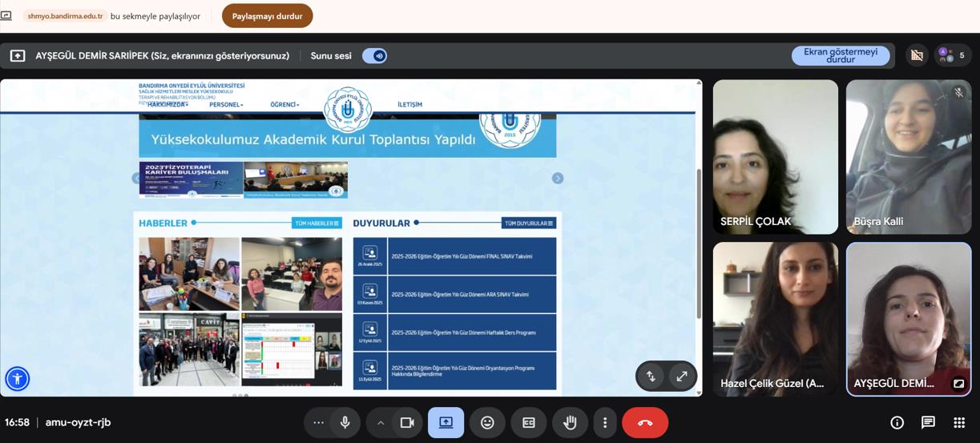
Task: Open meeting details info icon
Action: (x=897, y=423)
